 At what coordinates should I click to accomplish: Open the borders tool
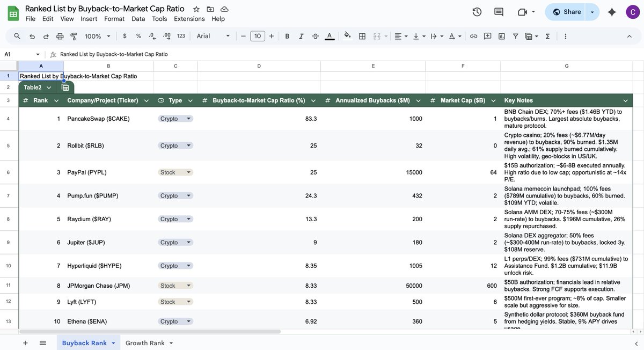[x=362, y=36]
